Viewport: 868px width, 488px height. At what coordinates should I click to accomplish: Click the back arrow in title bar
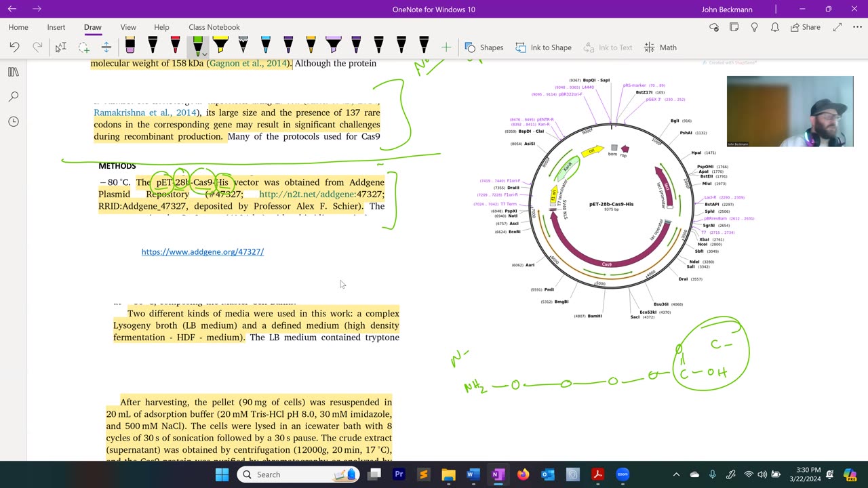point(12,9)
